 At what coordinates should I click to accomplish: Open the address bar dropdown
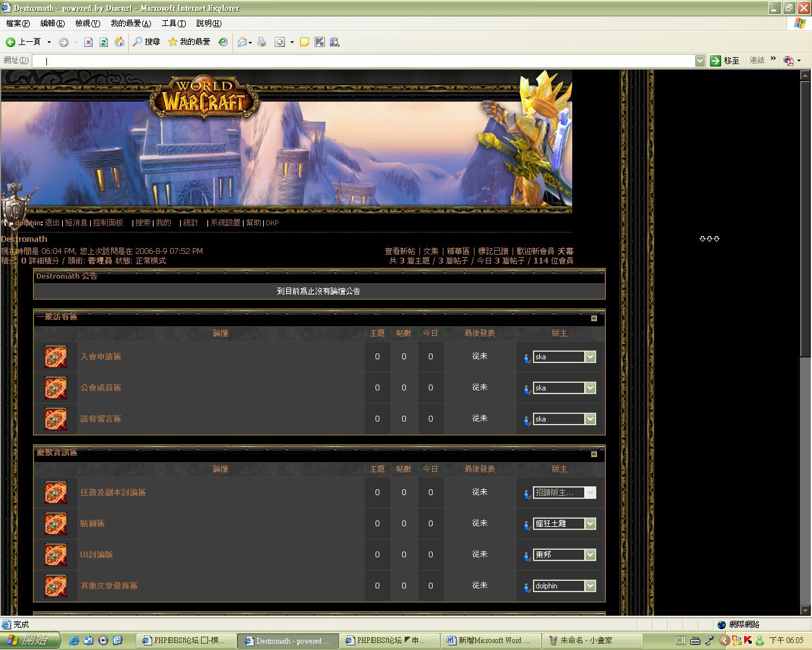(700, 60)
